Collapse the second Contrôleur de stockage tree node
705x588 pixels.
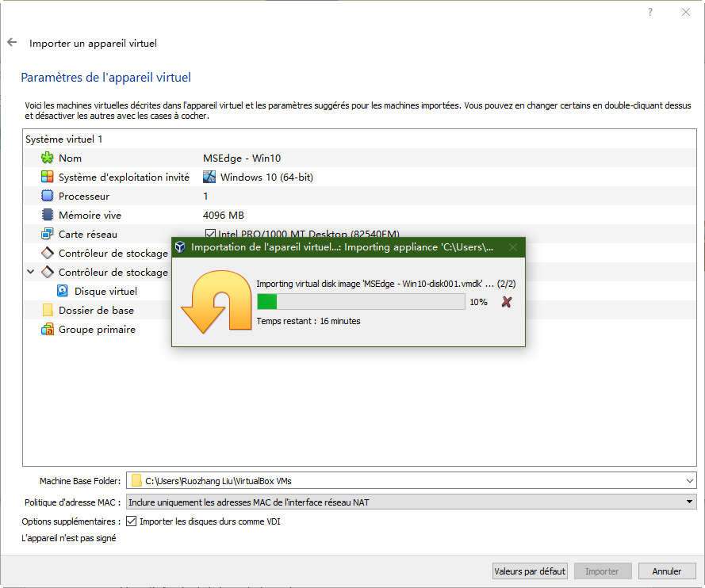31,272
